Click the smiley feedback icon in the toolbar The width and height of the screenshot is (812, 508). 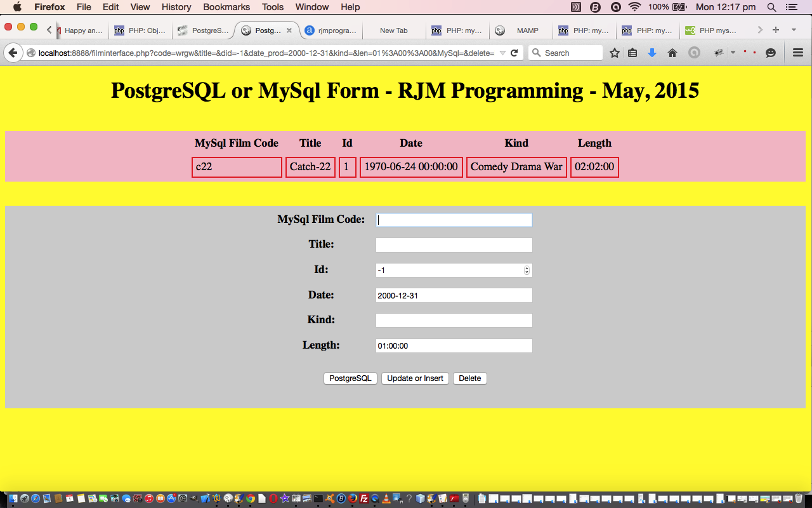point(770,53)
